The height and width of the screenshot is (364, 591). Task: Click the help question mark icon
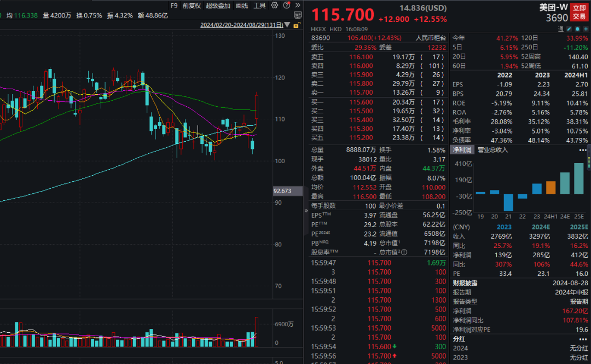(286, 5)
